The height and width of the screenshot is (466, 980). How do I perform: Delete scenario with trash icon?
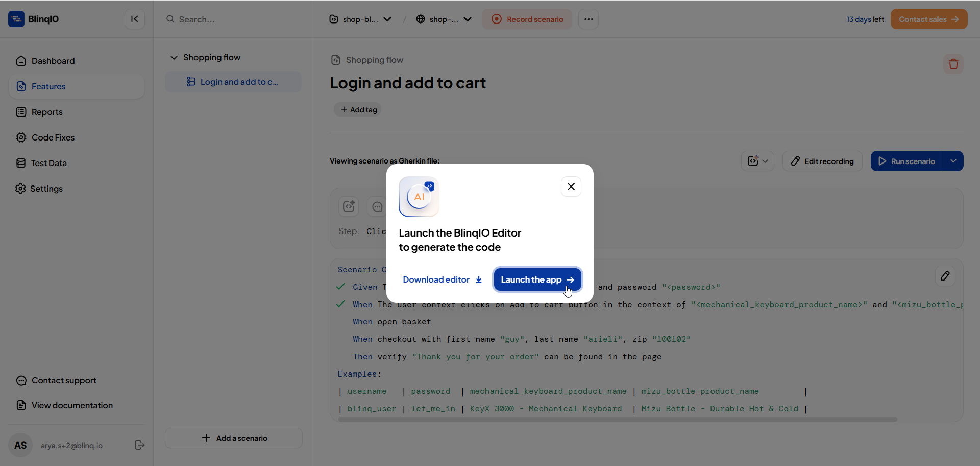pyautogui.click(x=953, y=64)
